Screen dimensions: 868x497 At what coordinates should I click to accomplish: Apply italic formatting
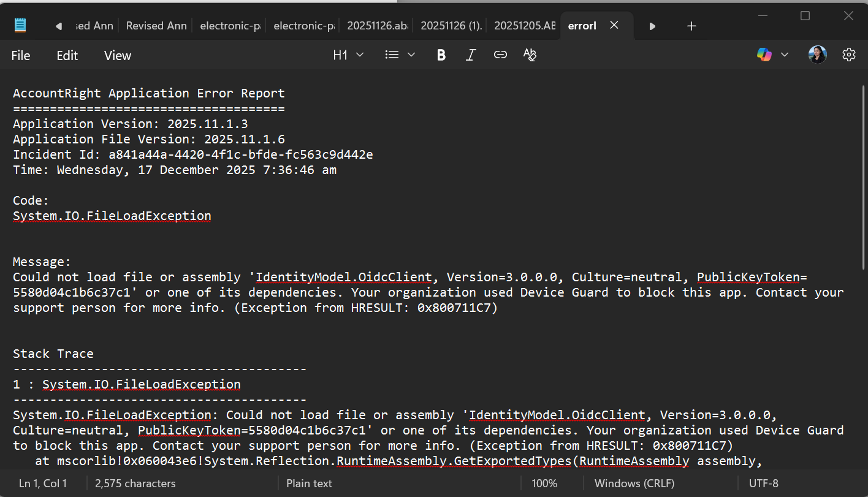471,55
